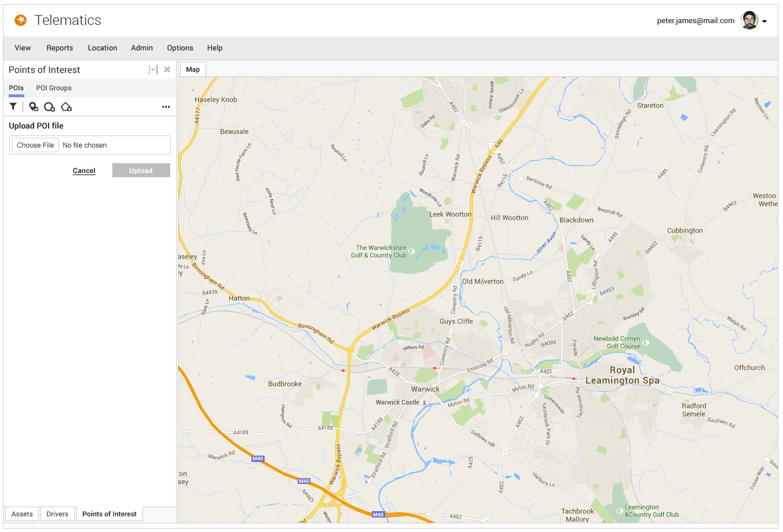This screenshot has width=783, height=532.
Task: Open the View menu
Action: click(23, 48)
